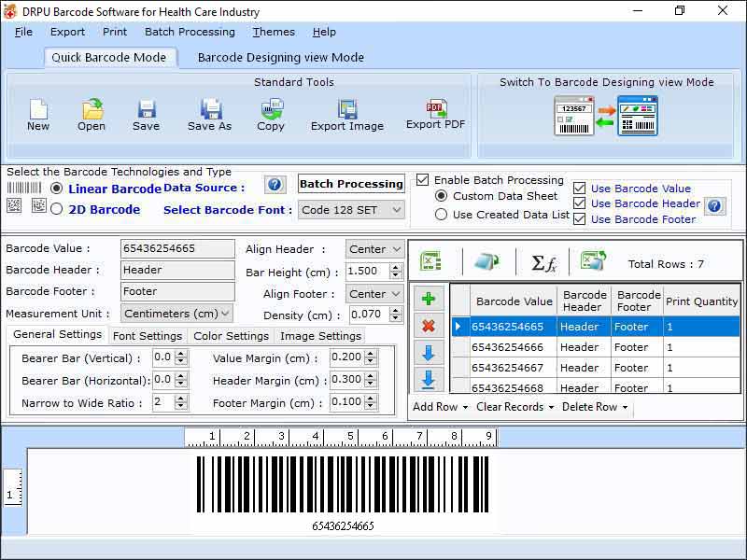Click the Quick Barcode mode icon with 123567
Image resolution: width=747 pixels, height=560 pixels.
pos(574,116)
